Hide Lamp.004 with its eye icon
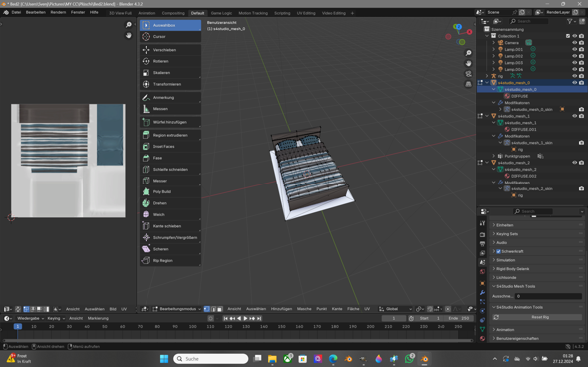The height and width of the screenshot is (367, 588). click(574, 69)
